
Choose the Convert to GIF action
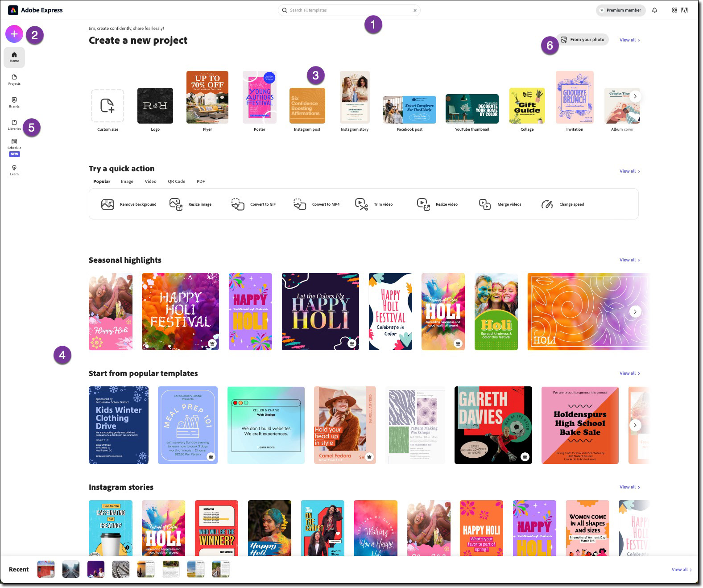click(x=253, y=204)
